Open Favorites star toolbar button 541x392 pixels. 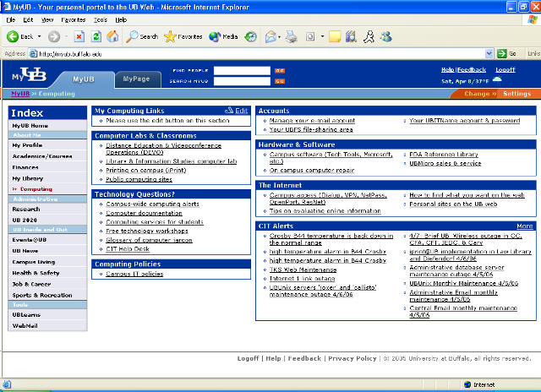point(183,36)
